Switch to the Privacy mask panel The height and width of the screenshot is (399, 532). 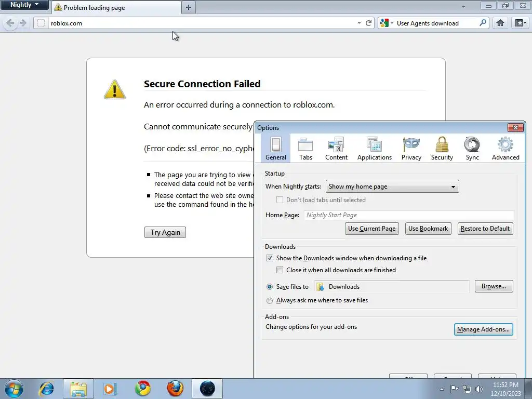coord(411,148)
